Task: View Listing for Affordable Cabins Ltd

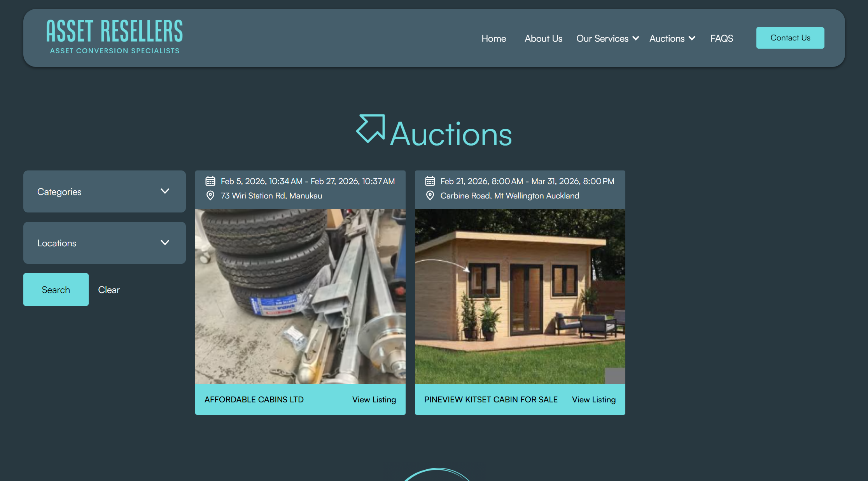Action: (374, 400)
